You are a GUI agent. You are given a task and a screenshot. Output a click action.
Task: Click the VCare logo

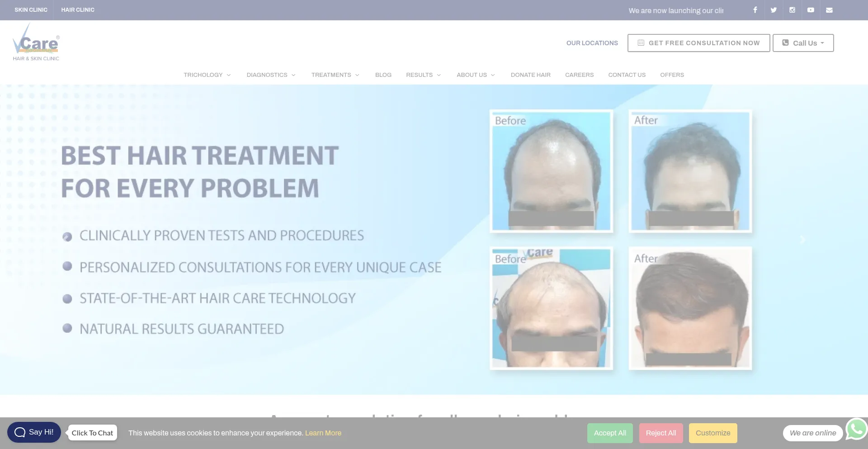pyautogui.click(x=36, y=43)
